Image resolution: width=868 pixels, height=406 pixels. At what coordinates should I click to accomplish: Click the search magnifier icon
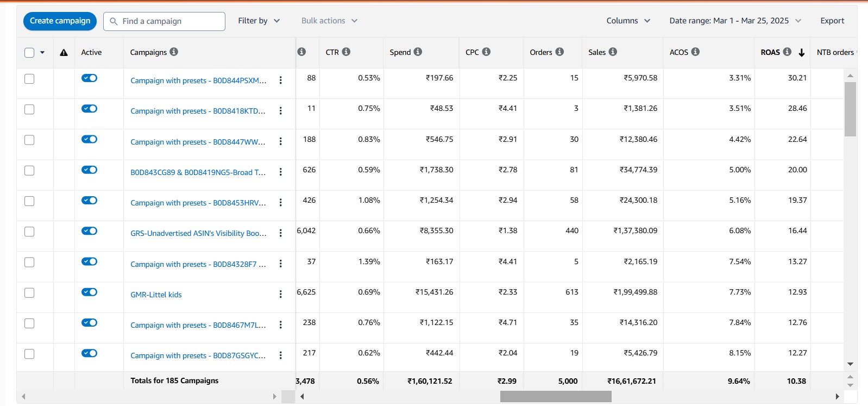pos(114,21)
